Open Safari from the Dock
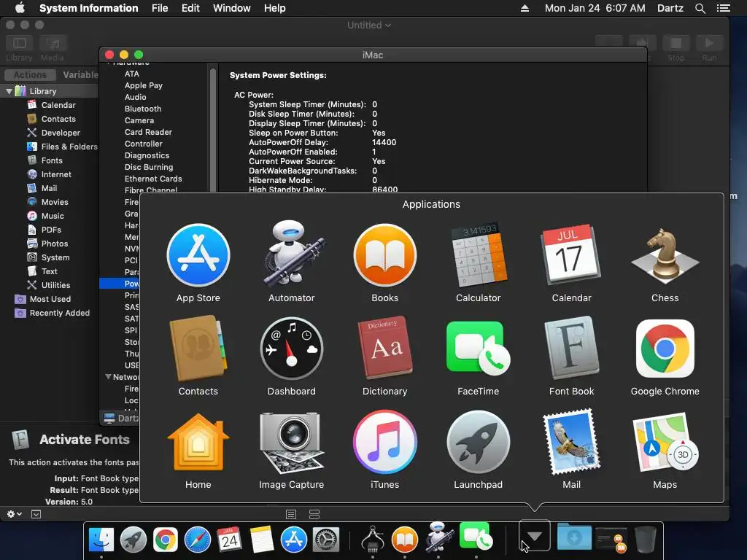The image size is (747, 560). [x=197, y=540]
